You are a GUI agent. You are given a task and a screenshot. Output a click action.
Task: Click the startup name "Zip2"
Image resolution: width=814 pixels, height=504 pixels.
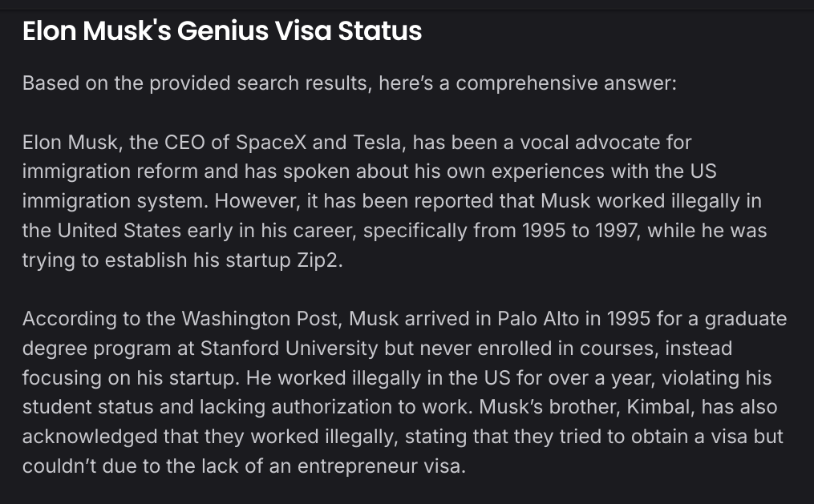click(x=319, y=260)
